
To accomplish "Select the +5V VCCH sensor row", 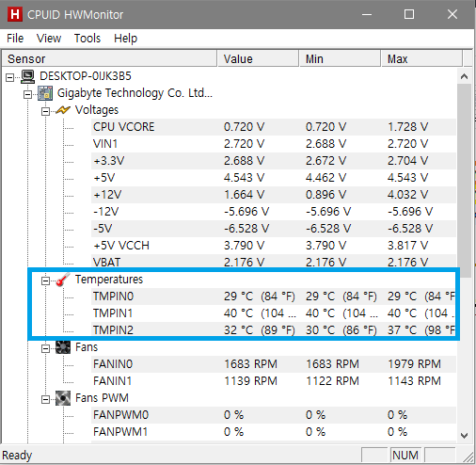I will coord(274,246).
